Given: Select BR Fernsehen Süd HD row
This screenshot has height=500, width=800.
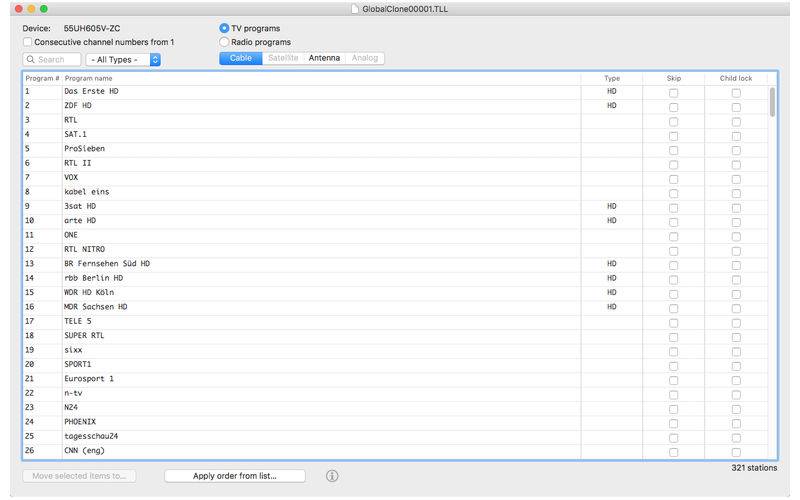Looking at the screenshot, I should tap(395, 264).
